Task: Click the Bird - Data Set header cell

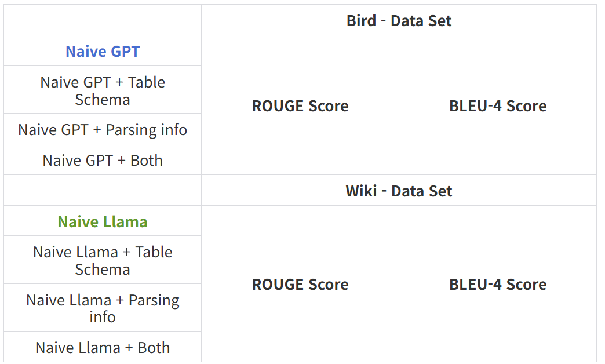Action: tap(399, 21)
